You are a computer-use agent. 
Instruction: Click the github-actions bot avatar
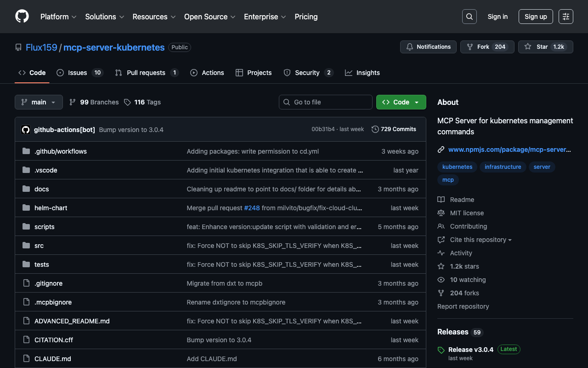pyautogui.click(x=26, y=130)
